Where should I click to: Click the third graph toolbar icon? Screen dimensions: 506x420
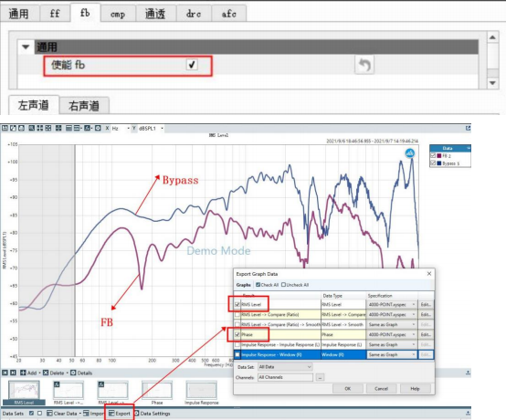21,128
